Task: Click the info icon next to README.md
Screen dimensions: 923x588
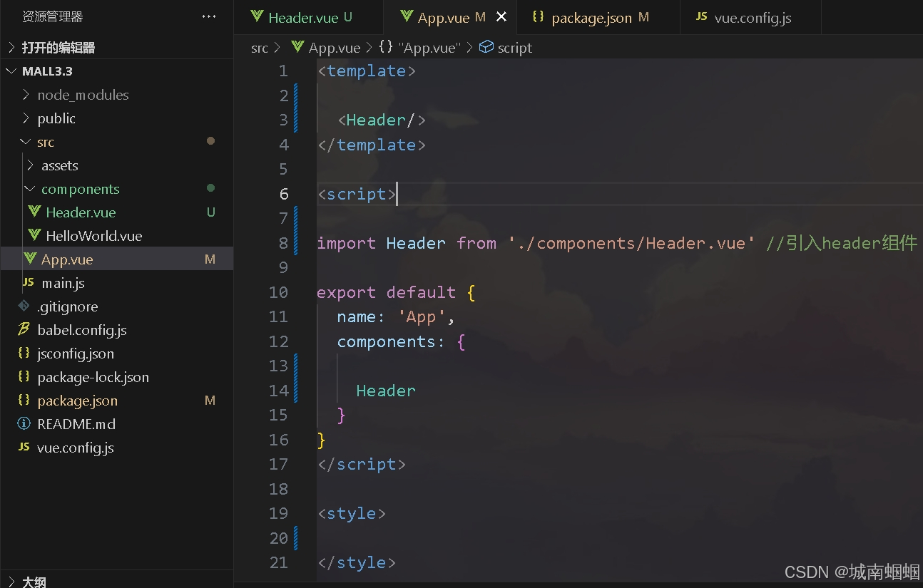Action: tap(24, 423)
